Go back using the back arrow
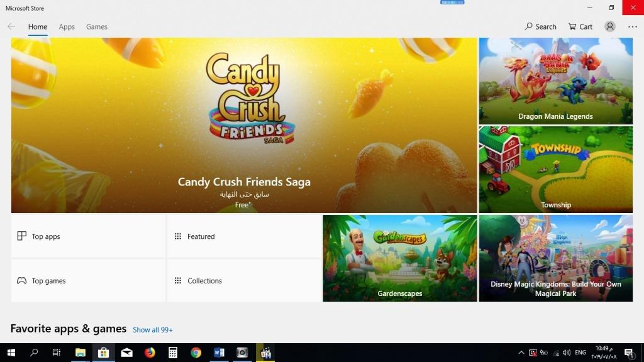Screen dimensions: 644x362 click(11, 26)
